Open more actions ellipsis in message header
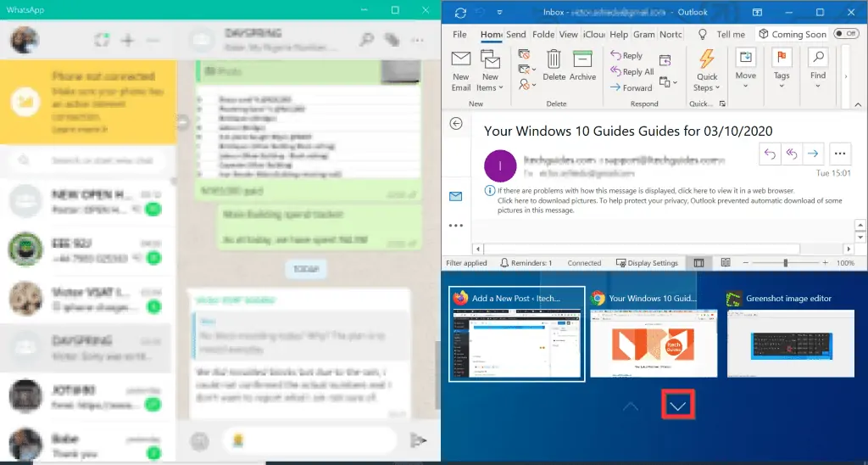This screenshot has height=465, width=868. click(x=840, y=154)
